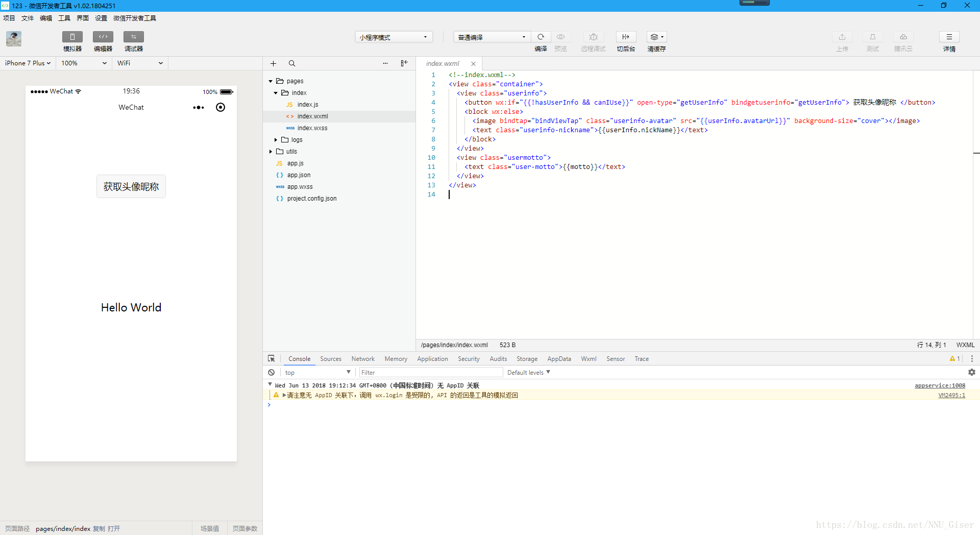The width and height of the screenshot is (980, 535).
Task: Open the Default levels dropdown
Action: pyautogui.click(x=528, y=373)
